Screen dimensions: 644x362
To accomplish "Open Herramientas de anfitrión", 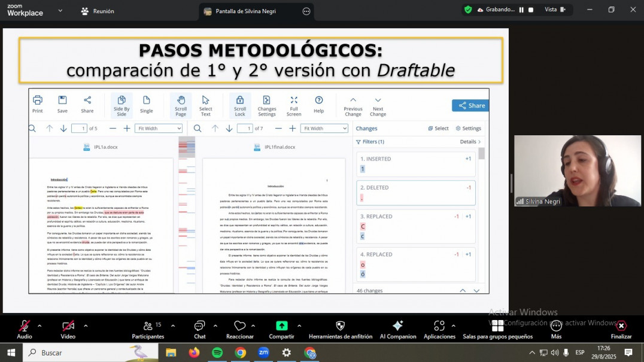I will click(x=341, y=330).
